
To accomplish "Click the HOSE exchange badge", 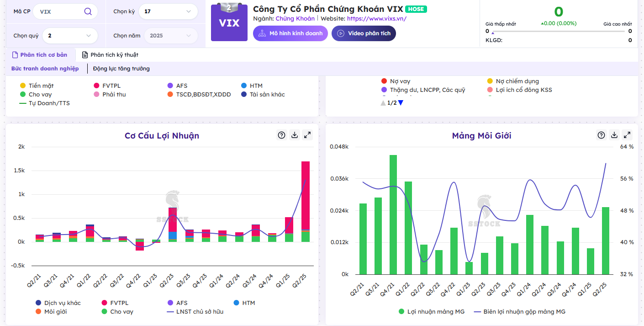I will [x=416, y=9].
